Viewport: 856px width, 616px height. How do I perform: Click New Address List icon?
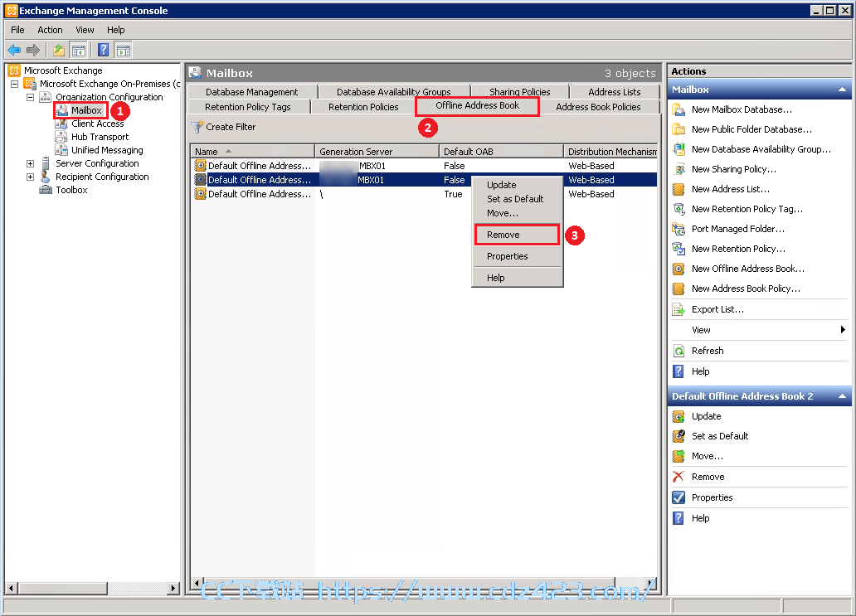pos(678,189)
